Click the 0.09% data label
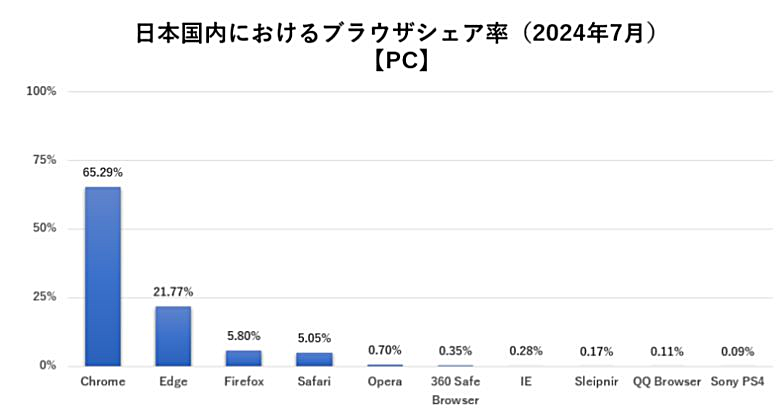Image resolution: width=783 pixels, height=415 pixels. [738, 351]
